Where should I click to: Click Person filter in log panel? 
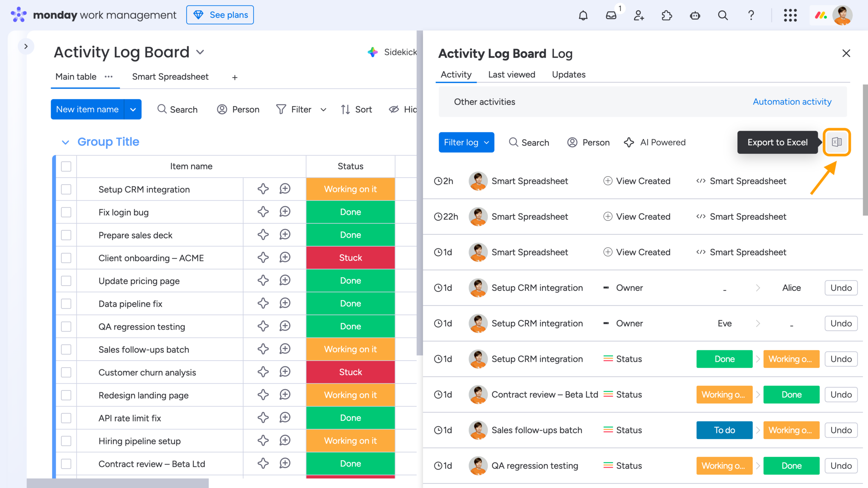coord(588,142)
